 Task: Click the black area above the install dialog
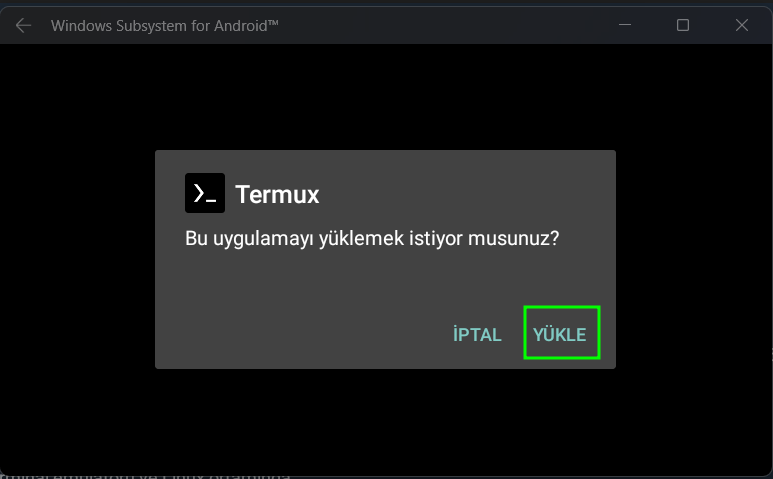pyautogui.click(x=385, y=97)
